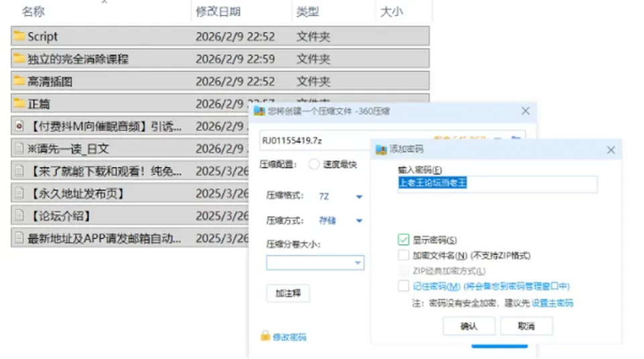
Task: Click the 添加密码 dialog title icon
Action: click(x=381, y=150)
